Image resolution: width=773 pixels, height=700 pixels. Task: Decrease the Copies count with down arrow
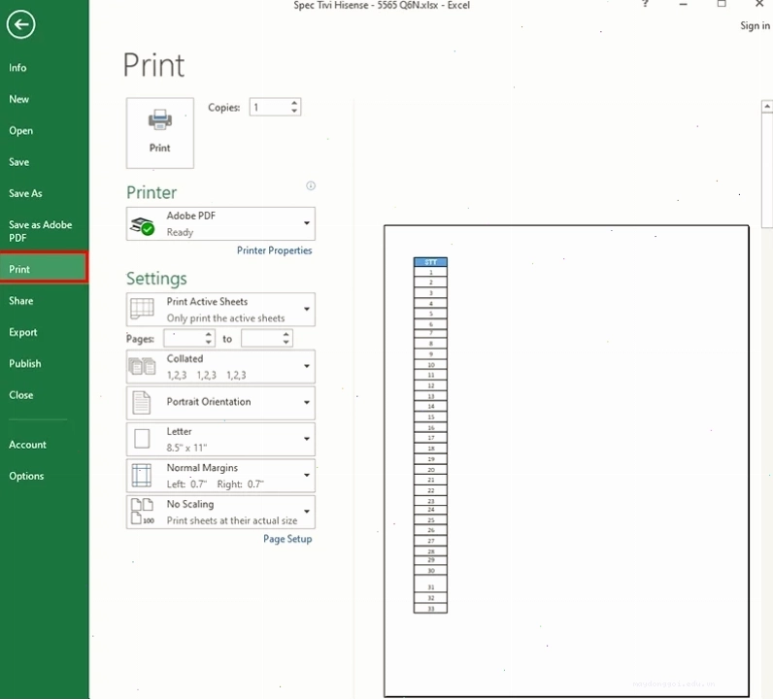pos(294,111)
